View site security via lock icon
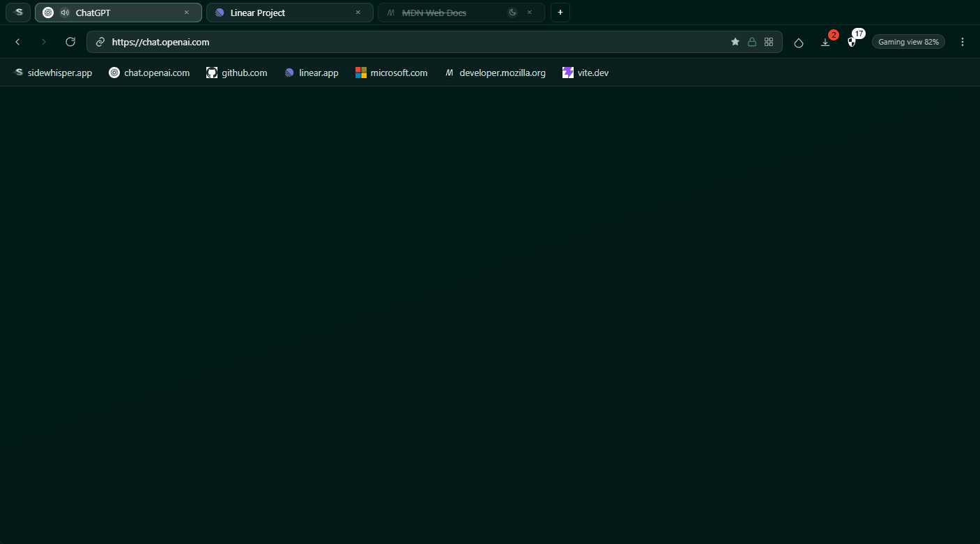Image resolution: width=980 pixels, height=544 pixels. pyautogui.click(x=752, y=42)
